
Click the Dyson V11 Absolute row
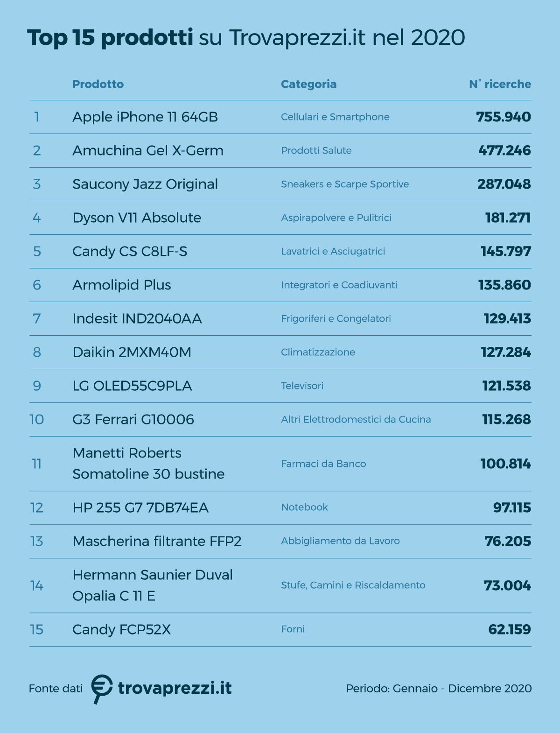pyautogui.click(x=137, y=218)
